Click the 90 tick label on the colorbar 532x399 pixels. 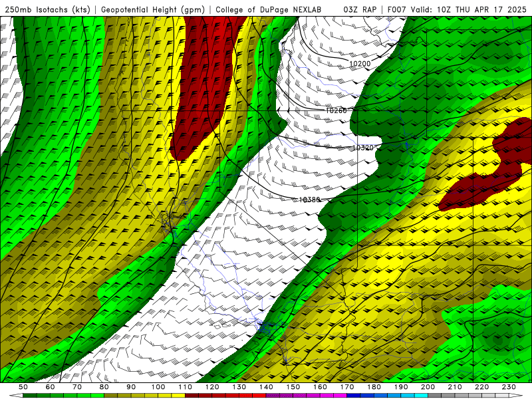pos(131,387)
